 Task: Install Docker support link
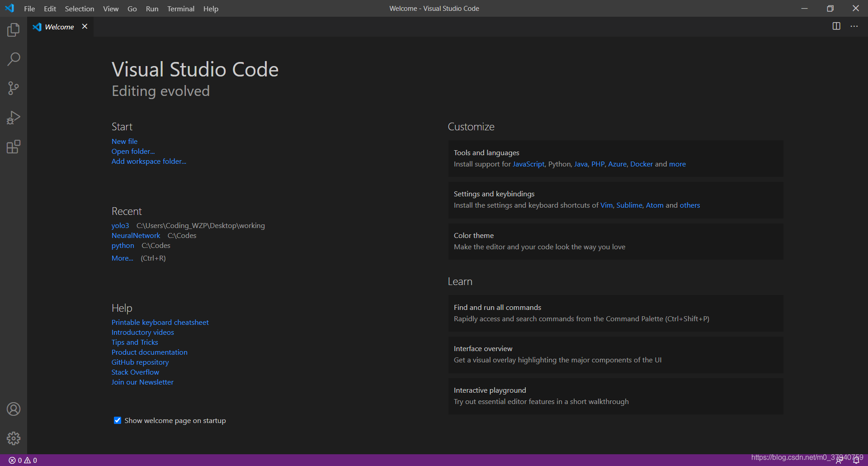point(642,164)
